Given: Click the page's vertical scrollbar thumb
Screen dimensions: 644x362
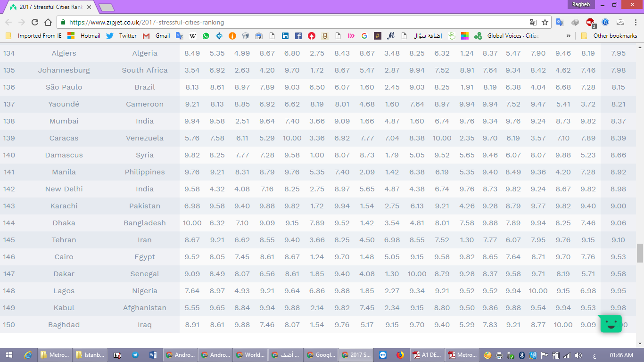Looking at the screenshot, I should pyautogui.click(x=640, y=253).
